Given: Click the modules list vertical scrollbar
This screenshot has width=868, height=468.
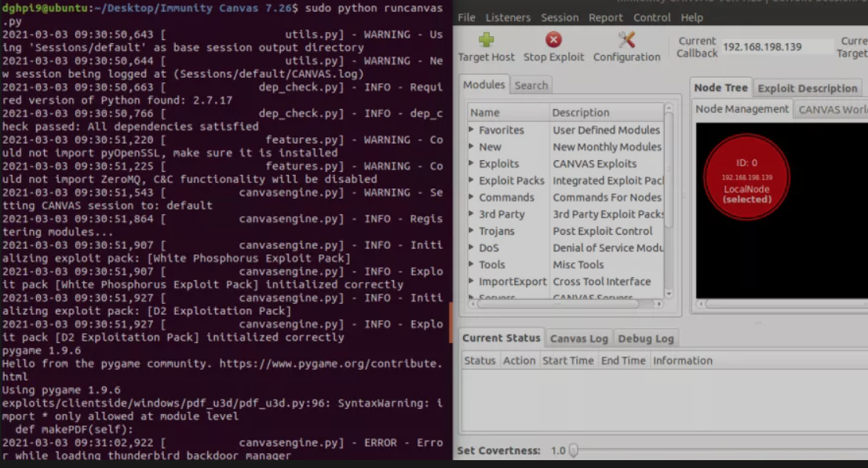Looking at the screenshot, I should pyautogui.click(x=668, y=169).
